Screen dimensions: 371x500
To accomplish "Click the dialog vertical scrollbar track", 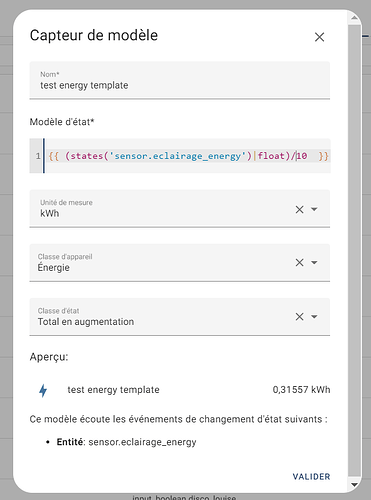I will [355, 252].
